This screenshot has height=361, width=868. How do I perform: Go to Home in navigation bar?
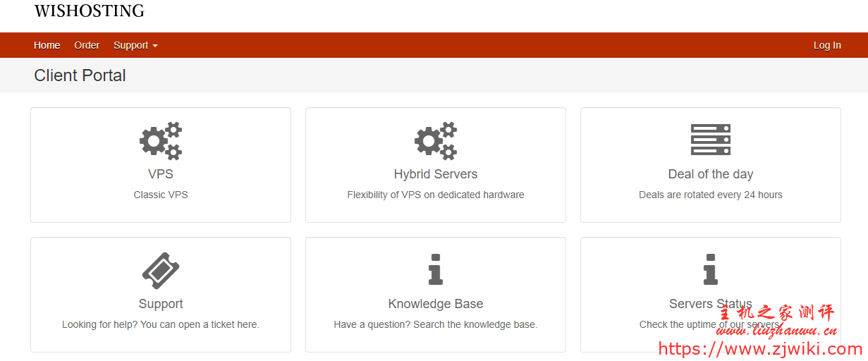pos(47,45)
